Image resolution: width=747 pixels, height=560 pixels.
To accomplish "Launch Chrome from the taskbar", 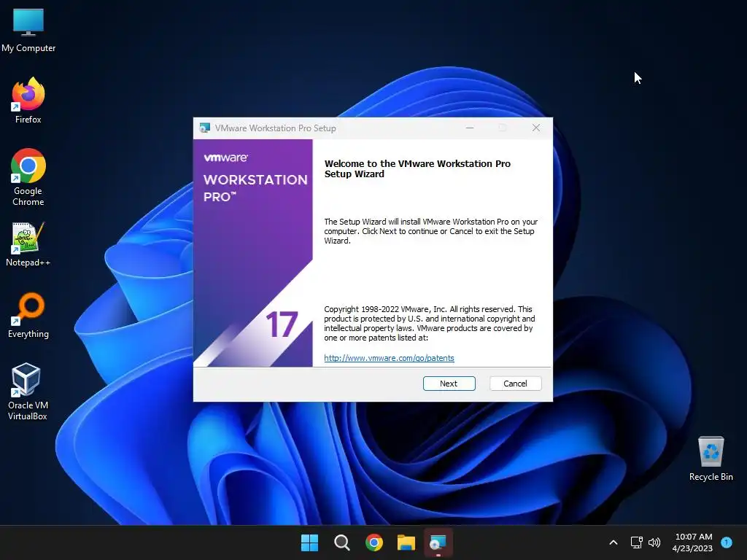I will [374, 542].
